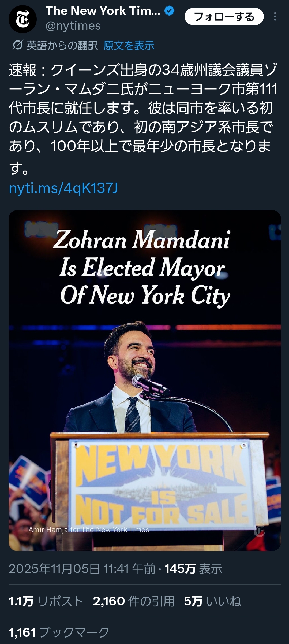Tap the NYT watermark logo on image

point(259,531)
